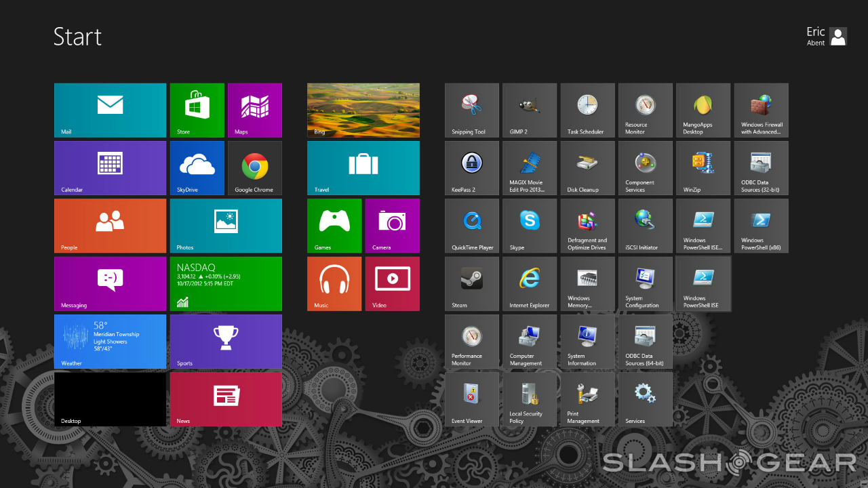Open Performance Monitor
Screen dimensions: 868x488
(x=472, y=342)
